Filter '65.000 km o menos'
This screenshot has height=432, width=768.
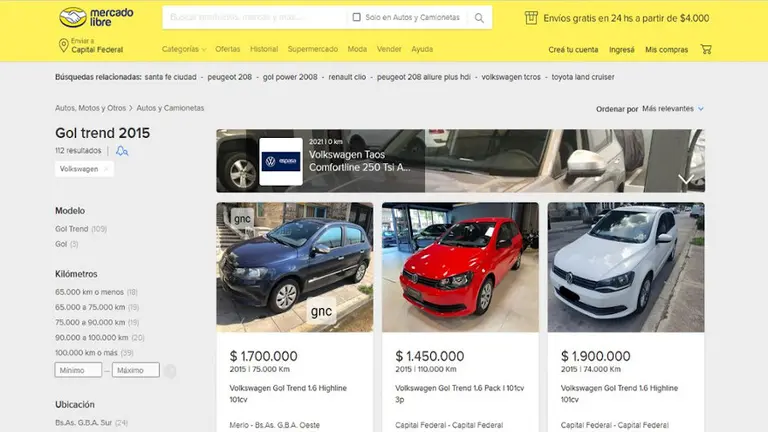pos(89,292)
